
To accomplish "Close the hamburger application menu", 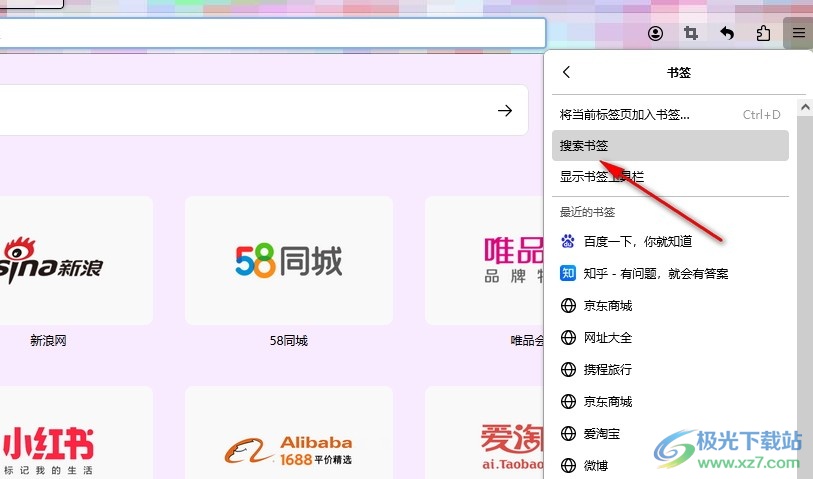I will (x=798, y=33).
